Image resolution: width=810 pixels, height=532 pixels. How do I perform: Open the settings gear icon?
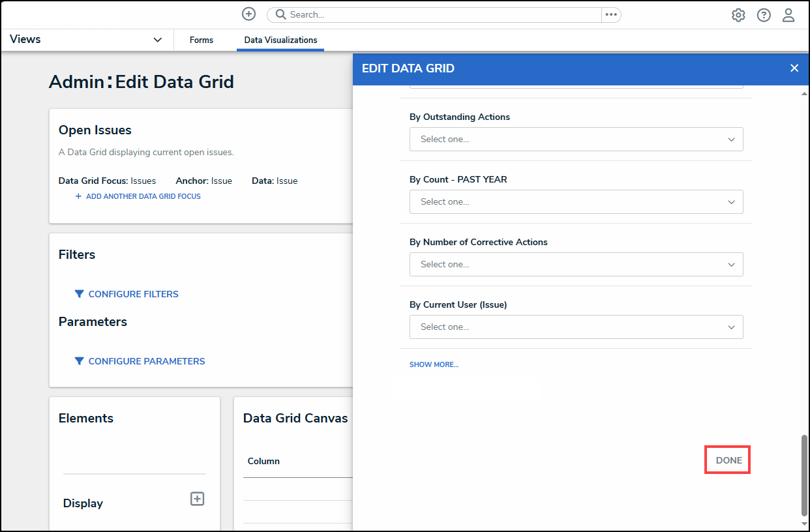point(738,15)
